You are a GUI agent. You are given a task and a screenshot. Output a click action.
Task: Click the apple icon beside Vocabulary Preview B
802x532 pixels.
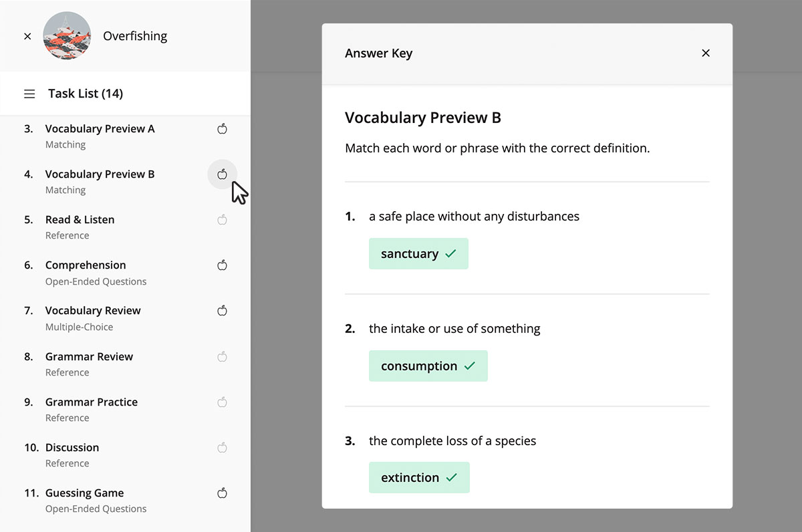coord(223,174)
